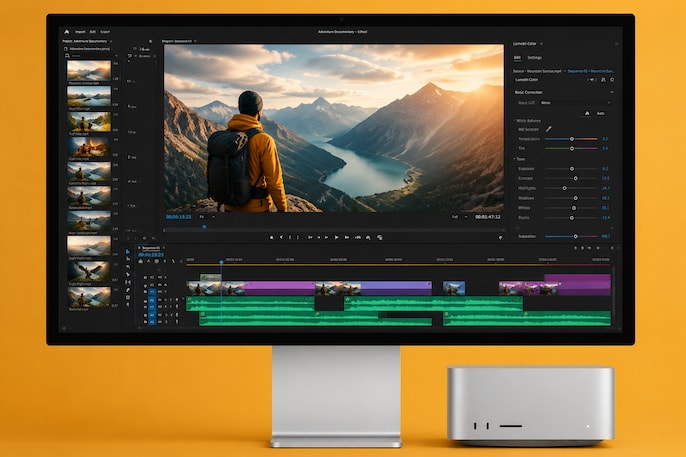This screenshot has width=686, height=457.
Task: Open Export in the top bar
Action: click(x=105, y=32)
